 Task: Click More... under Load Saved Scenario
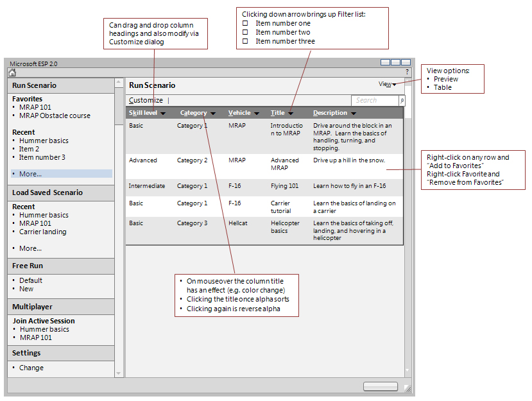[31, 249]
